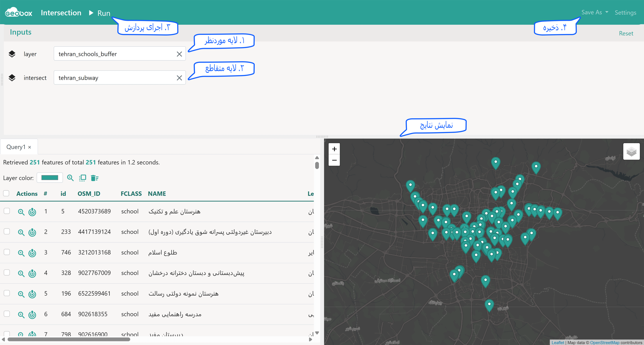Select the checkbox for row 5
The width and height of the screenshot is (644, 345).
coord(7,293)
